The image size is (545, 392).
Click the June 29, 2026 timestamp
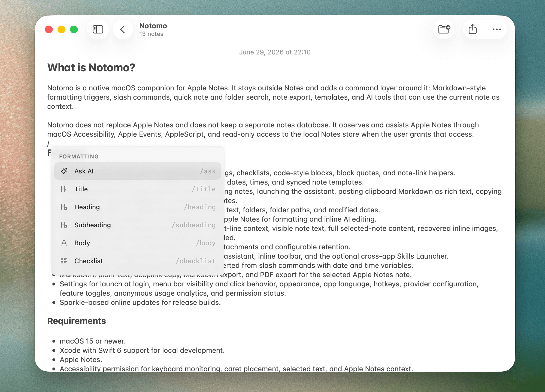tap(275, 52)
